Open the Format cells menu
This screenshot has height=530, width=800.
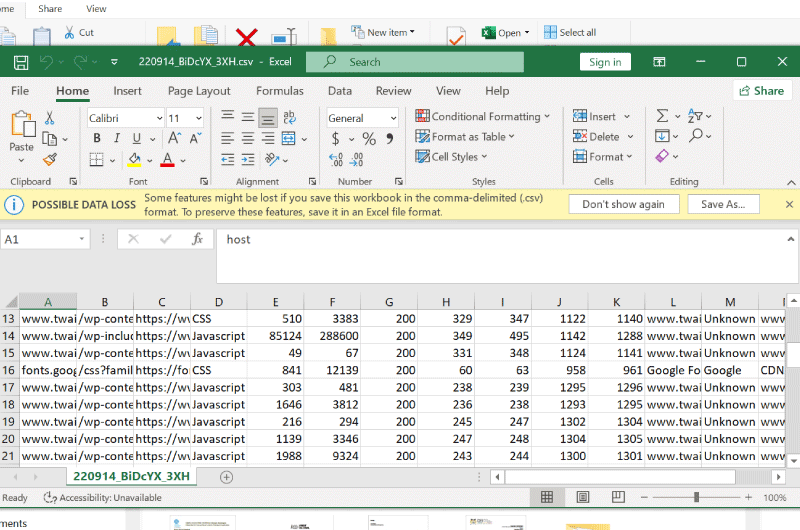[603, 157]
